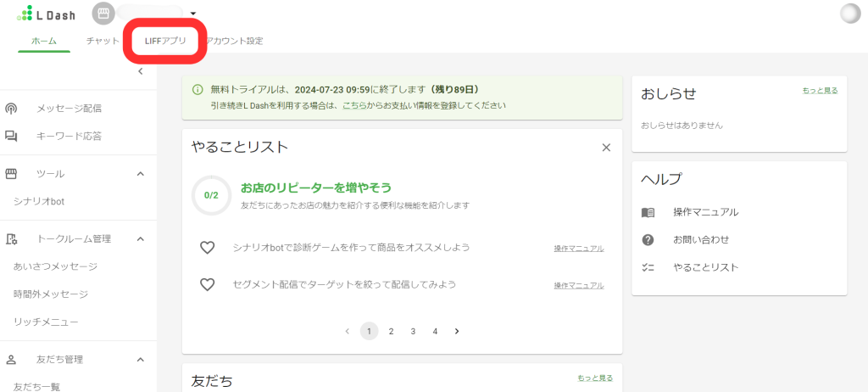Close the やることリスト card

tap(606, 148)
